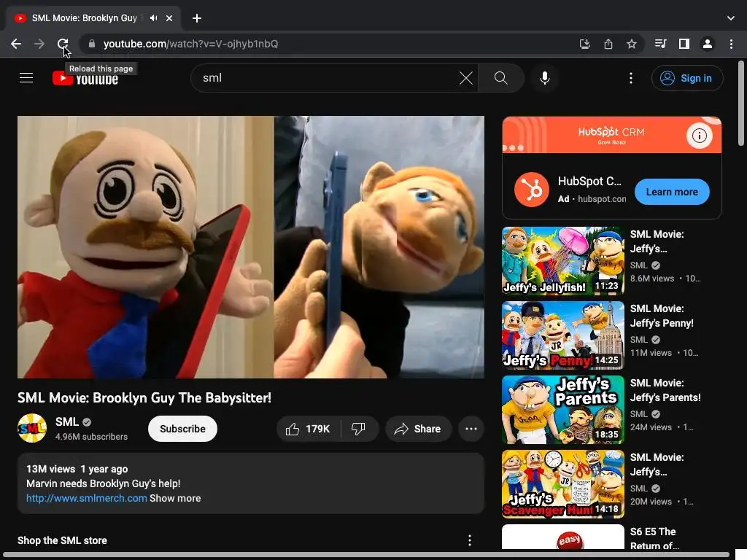This screenshot has width=747, height=560.
Task: Open a new tab with the plus button
Action: pyautogui.click(x=197, y=18)
